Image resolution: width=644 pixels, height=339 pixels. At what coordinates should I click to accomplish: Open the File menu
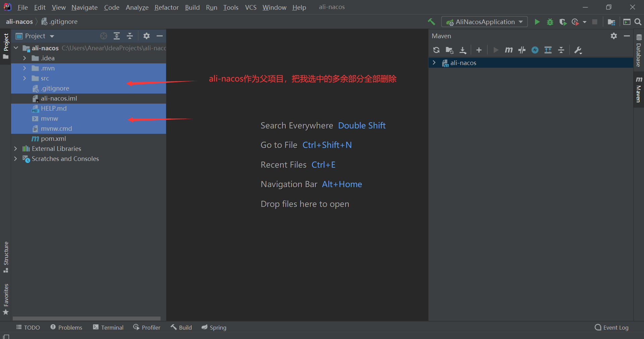coord(22,7)
